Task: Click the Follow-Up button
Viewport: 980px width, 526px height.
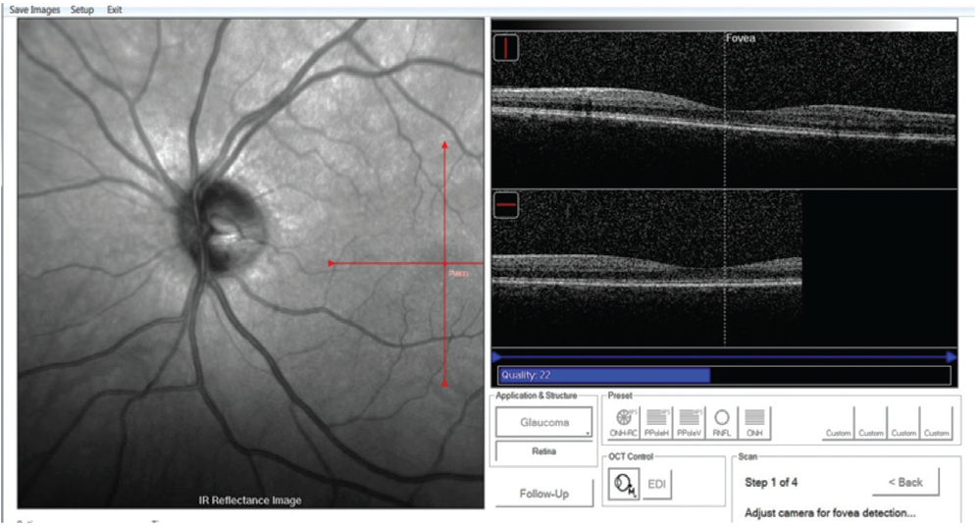Action: pyautogui.click(x=543, y=494)
